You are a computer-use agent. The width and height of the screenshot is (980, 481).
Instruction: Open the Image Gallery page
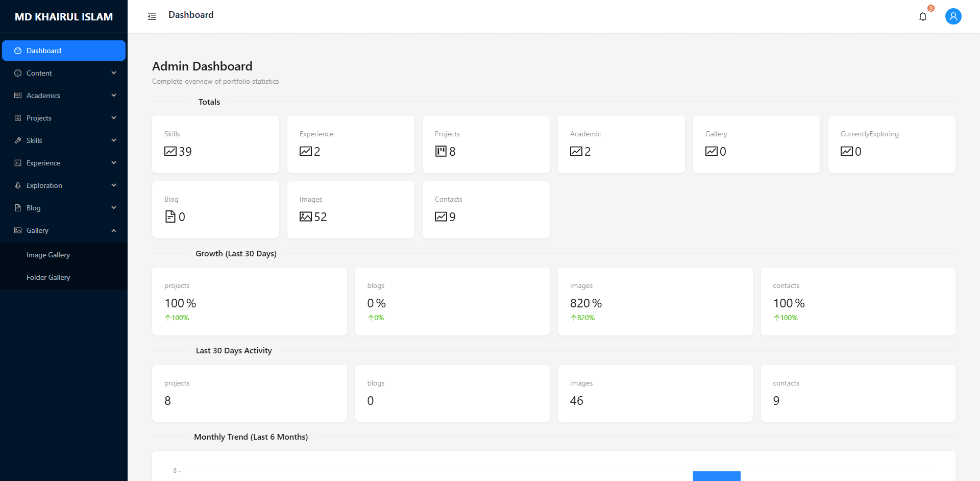click(x=48, y=254)
